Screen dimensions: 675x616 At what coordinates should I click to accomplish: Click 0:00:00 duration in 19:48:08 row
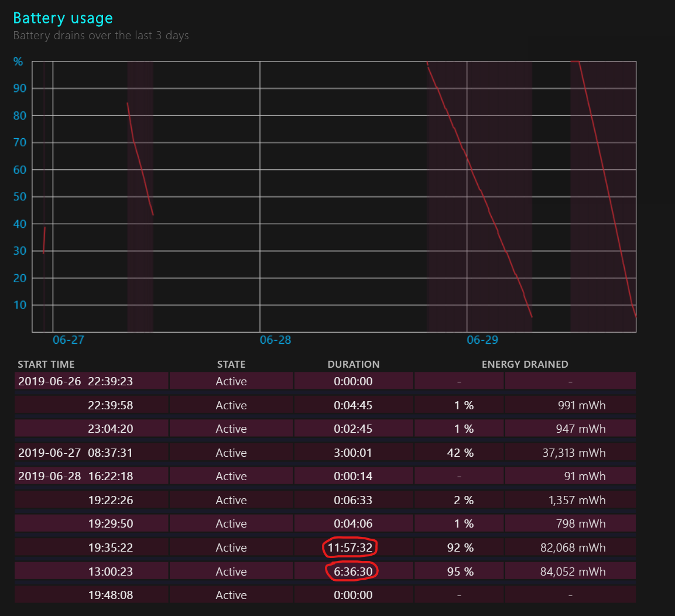[353, 595]
